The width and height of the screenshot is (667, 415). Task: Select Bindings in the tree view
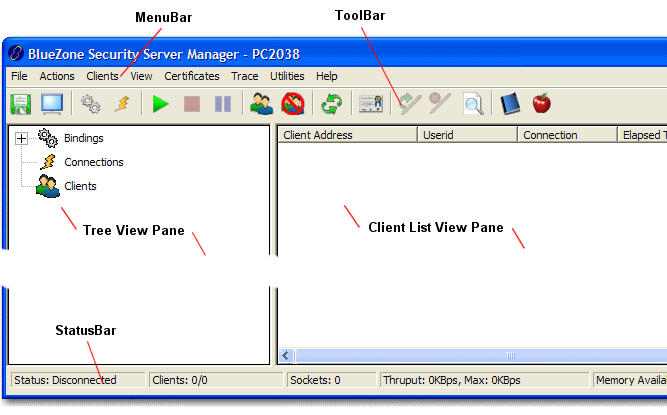click(x=84, y=138)
